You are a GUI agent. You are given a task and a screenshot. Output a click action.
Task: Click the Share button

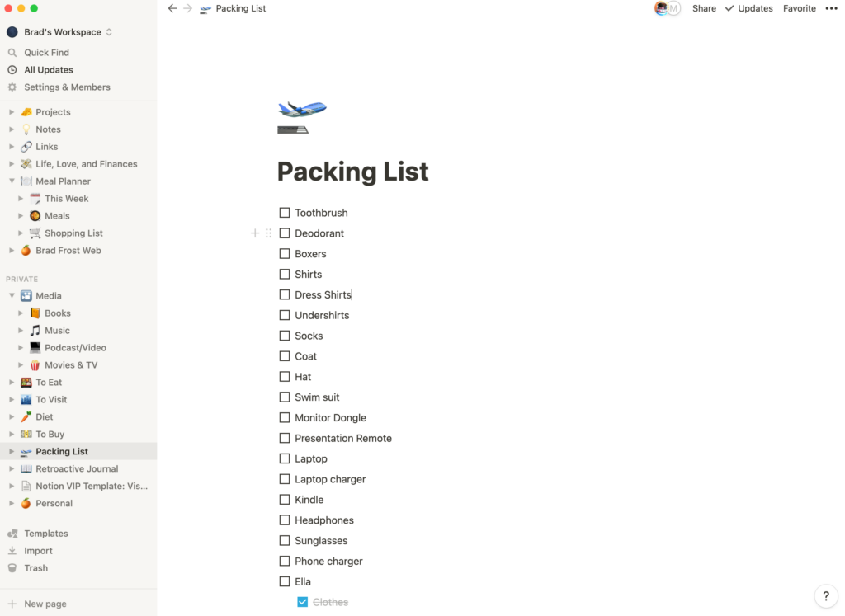[704, 8]
